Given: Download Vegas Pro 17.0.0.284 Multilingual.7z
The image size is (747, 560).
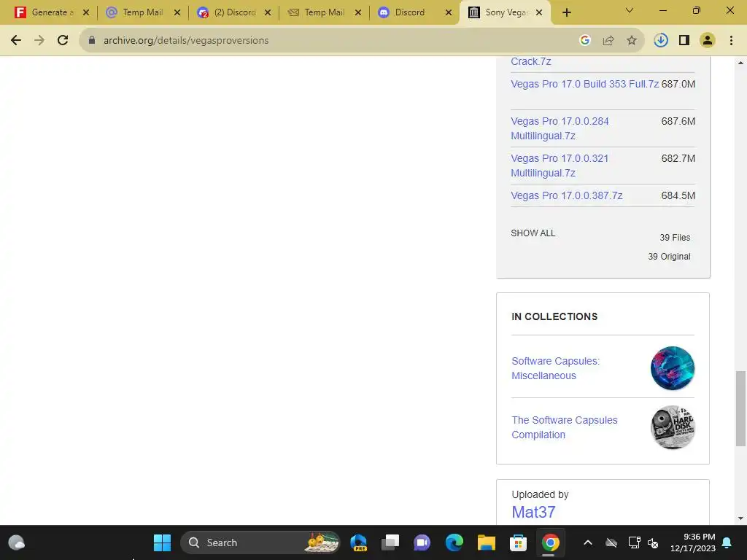Looking at the screenshot, I should pyautogui.click(x=560, y=128).
